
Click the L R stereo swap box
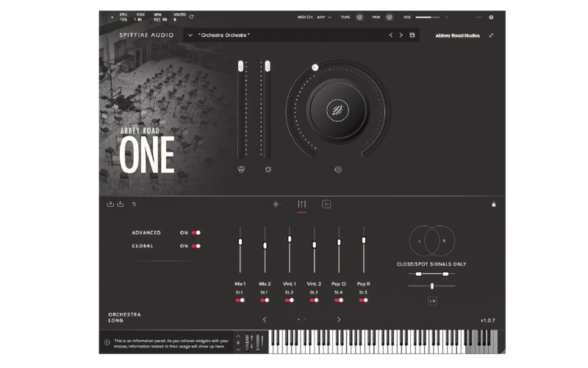432,301
